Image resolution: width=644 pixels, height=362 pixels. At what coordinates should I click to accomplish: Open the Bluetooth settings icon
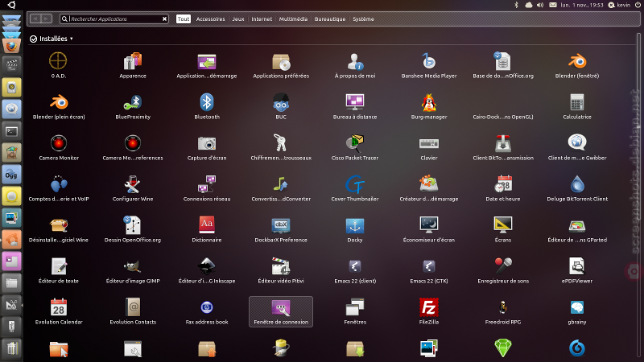207,102
